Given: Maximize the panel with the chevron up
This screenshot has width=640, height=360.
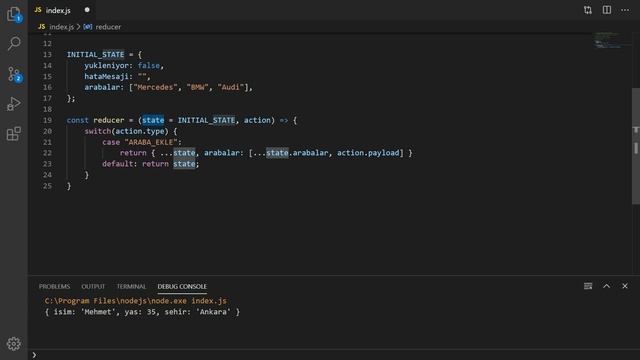Looking at the screenshot, I should tap(607, 286).
